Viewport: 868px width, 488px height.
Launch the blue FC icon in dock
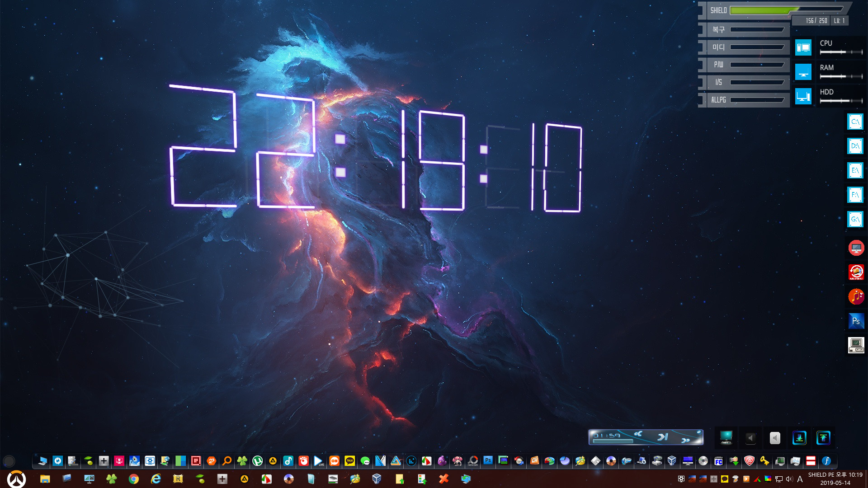point(718,461)
